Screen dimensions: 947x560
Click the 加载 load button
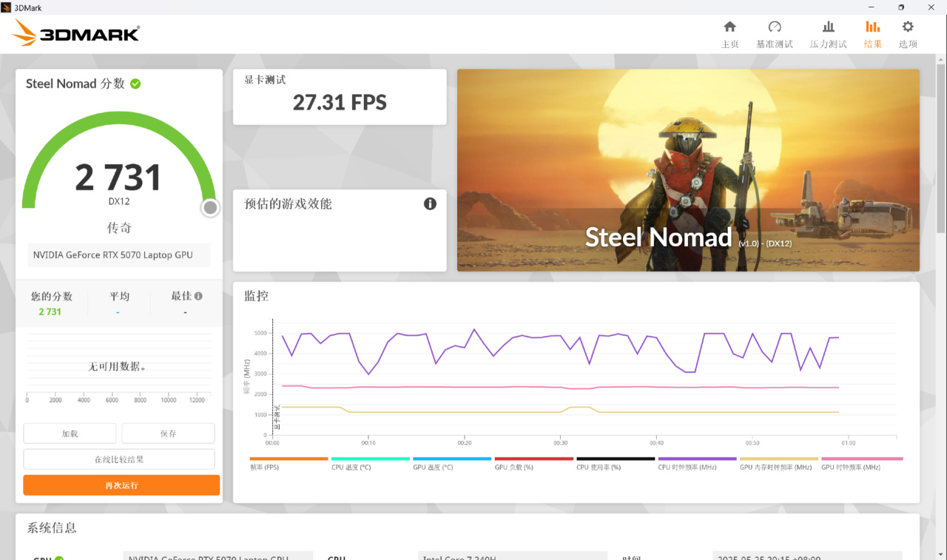coord(70,434)
